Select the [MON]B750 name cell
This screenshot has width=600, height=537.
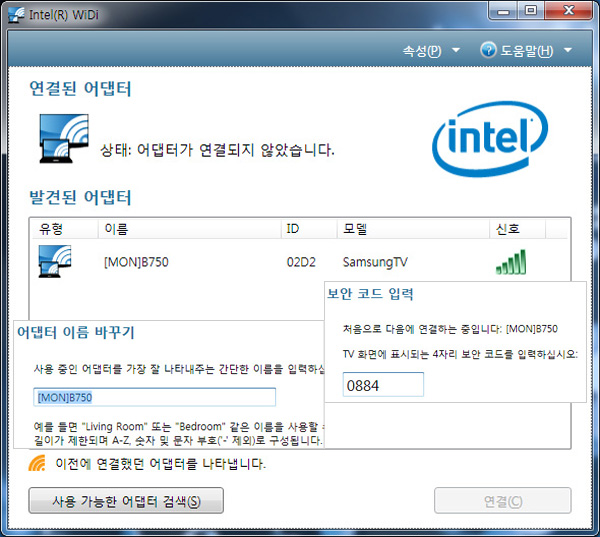136,262
